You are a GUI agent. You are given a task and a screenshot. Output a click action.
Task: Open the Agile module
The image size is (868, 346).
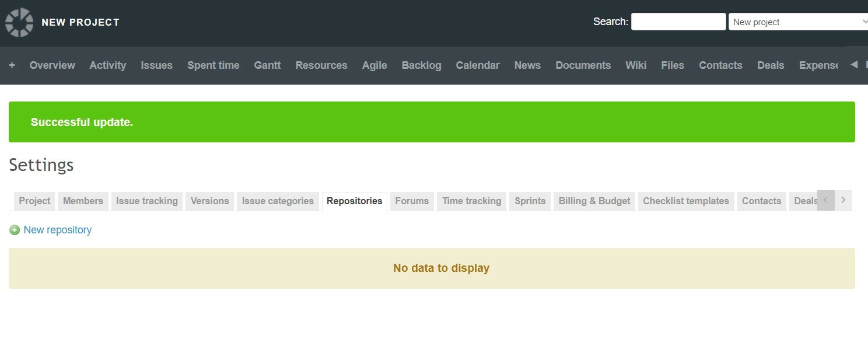374,65
